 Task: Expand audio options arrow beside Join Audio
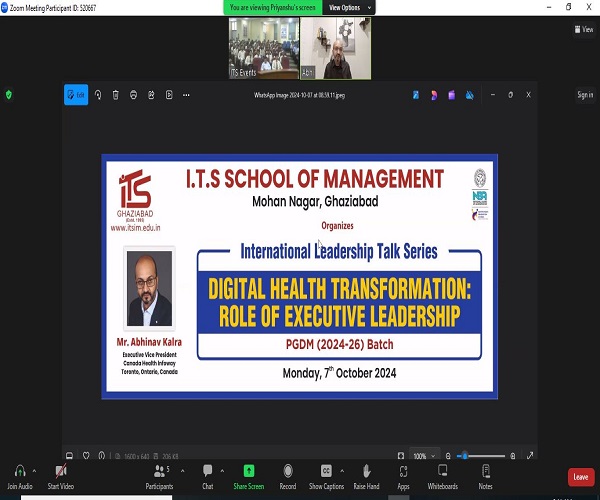pyautogui.click(x=34, y=471)
